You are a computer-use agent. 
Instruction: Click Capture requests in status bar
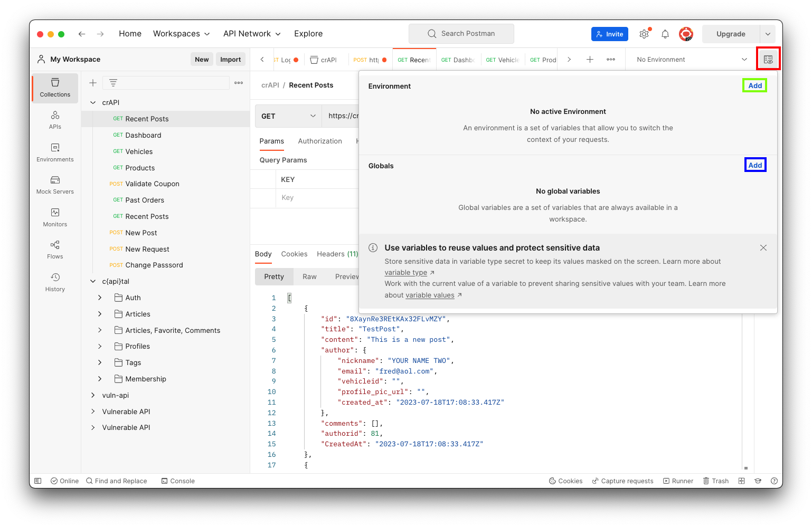click(623, 481)
